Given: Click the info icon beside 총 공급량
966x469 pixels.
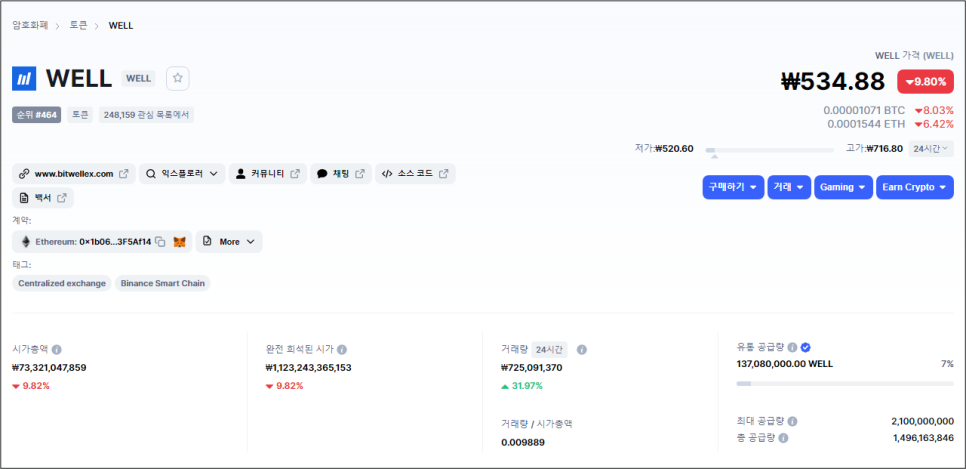Looking at the screenshot, I should 783,438.
